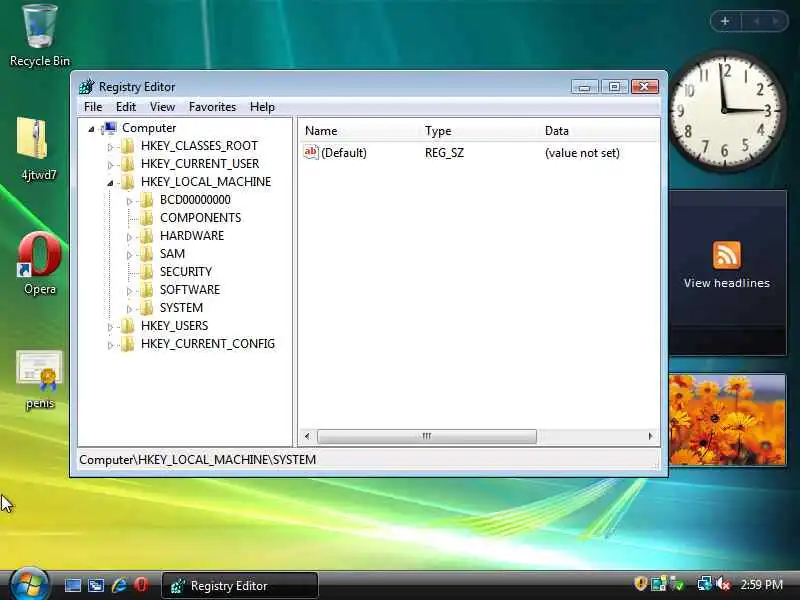Open the File menu
800x600 pixels.
(x=93, y=107)
